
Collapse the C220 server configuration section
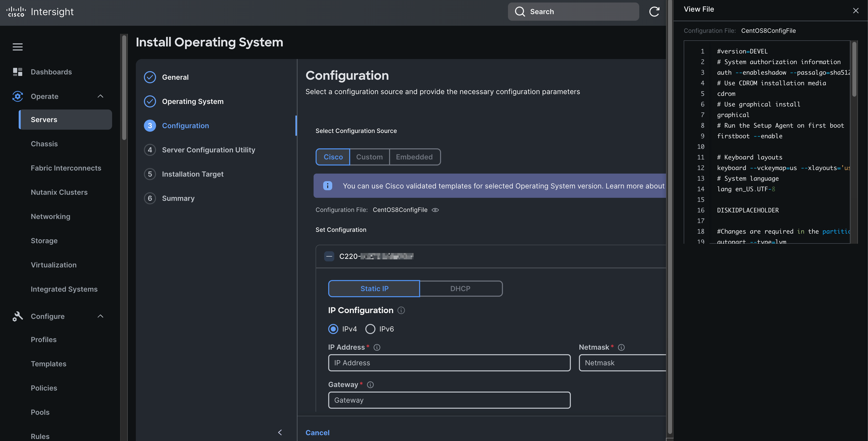[x=329, y=256]
